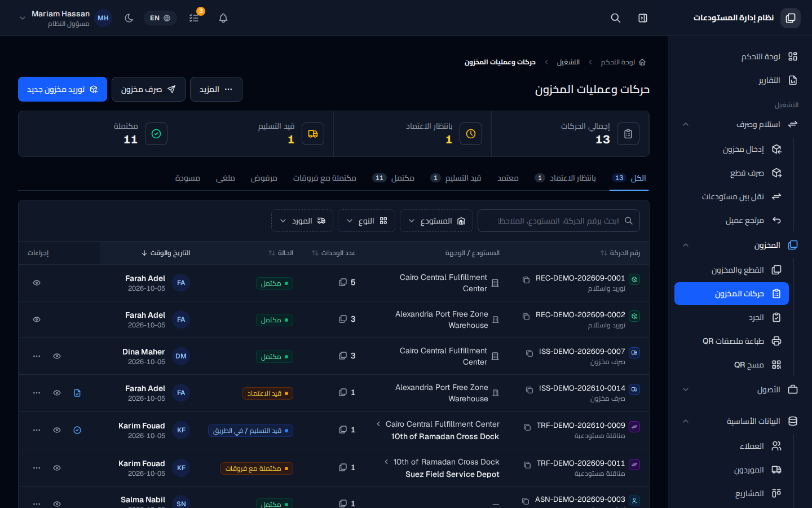Image resolution: width=812 pixels, height=508 pixels.
Task: Select الجرد in the sidebar menu
Action: pyautogui.click(x=732, y=317)
